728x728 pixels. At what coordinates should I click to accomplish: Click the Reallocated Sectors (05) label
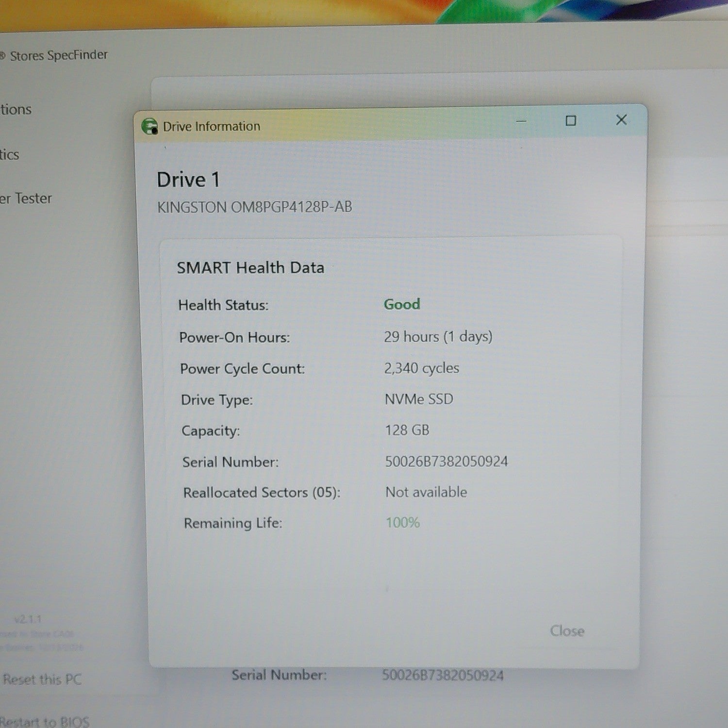tap(262, 493)
